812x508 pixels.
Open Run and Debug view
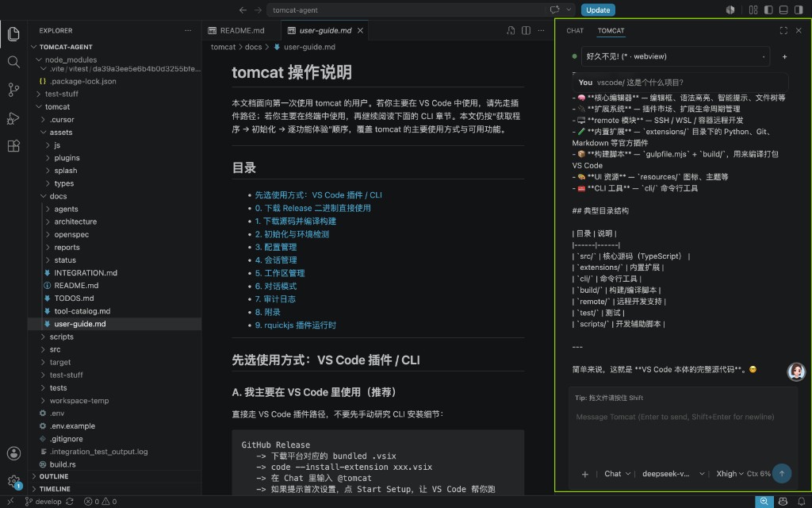coord(13,118)
